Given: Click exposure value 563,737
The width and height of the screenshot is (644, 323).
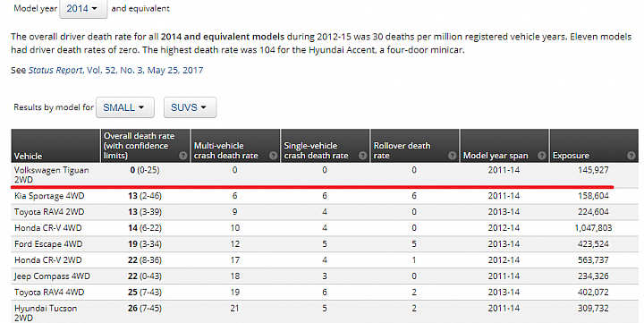Looking at the screenshot, I should click(593, 260).
